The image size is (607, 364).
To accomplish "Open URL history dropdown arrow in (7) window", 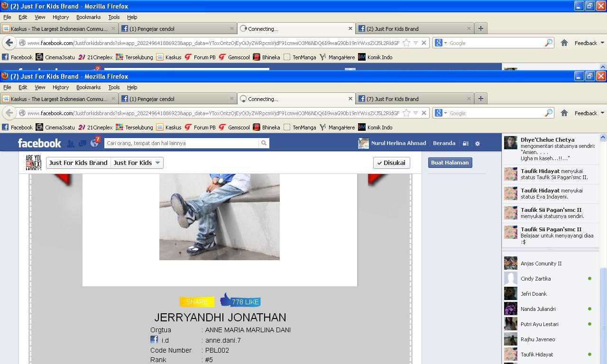I will pyautogui.click(x=416, y=113).
